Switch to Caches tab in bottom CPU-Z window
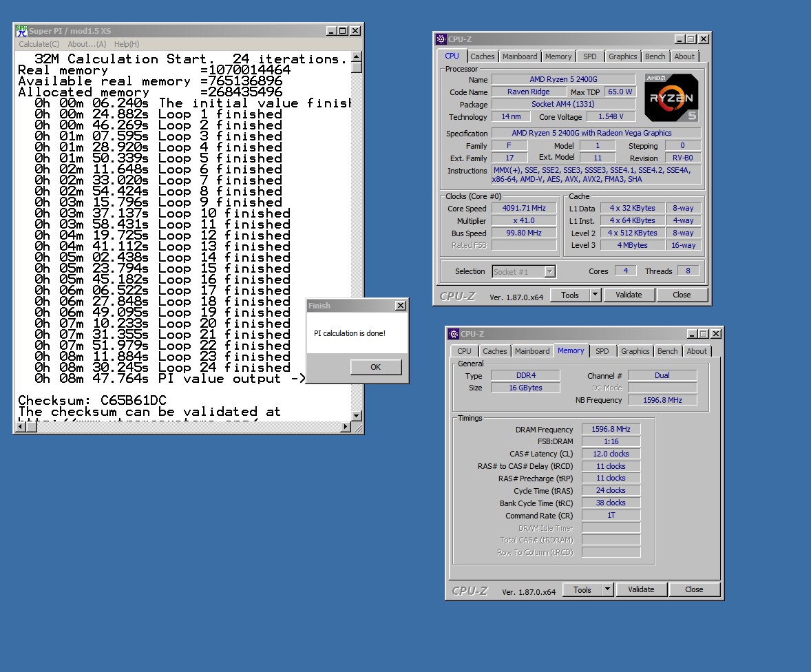The height and width of the screenshot is (672, 811). [x=495, y=351]
